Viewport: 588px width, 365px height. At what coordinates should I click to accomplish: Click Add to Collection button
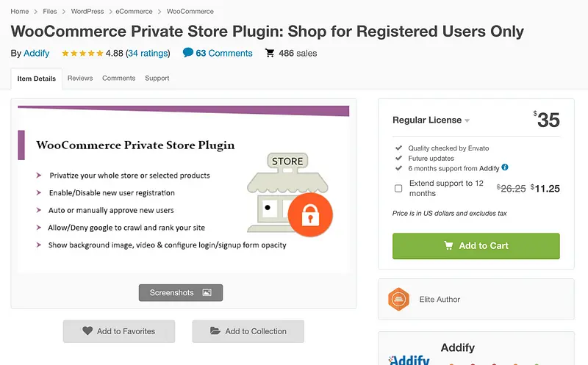[x=248, y=331]
